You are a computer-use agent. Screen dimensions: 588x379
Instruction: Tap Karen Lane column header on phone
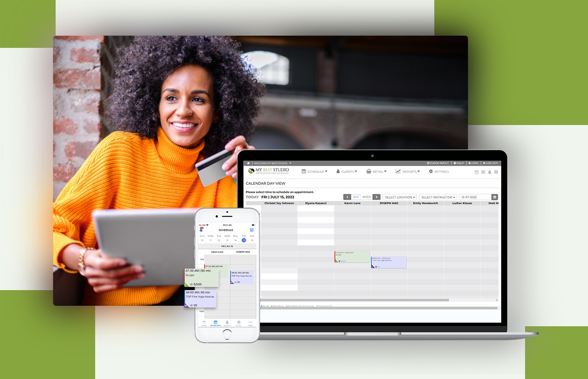tap(217, 252)
